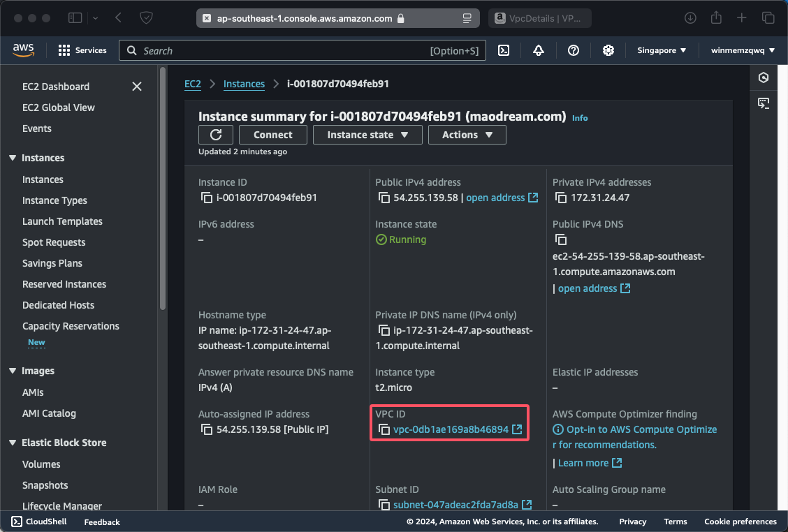Go back in Safari
The width and height of the screenshot is (788, 532).
click(119, 18)
